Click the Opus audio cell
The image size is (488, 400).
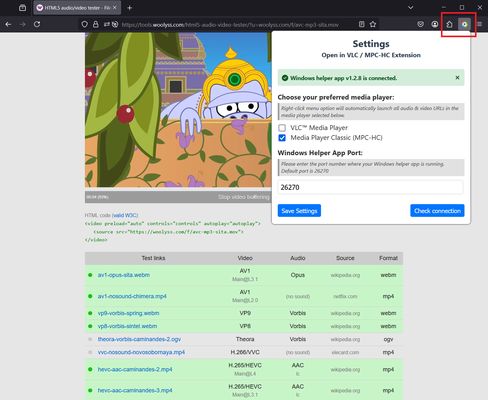pos(298,275)
